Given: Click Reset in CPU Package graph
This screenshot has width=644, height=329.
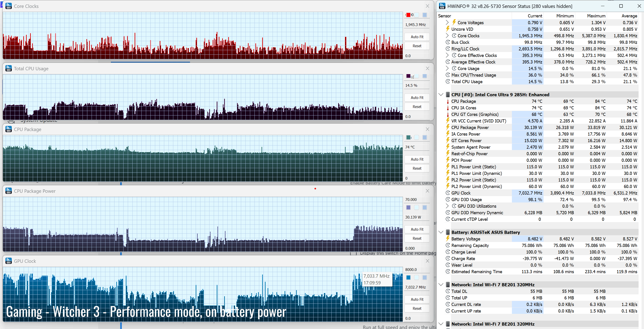Looking at the screenshot, I should click(417, 168).
